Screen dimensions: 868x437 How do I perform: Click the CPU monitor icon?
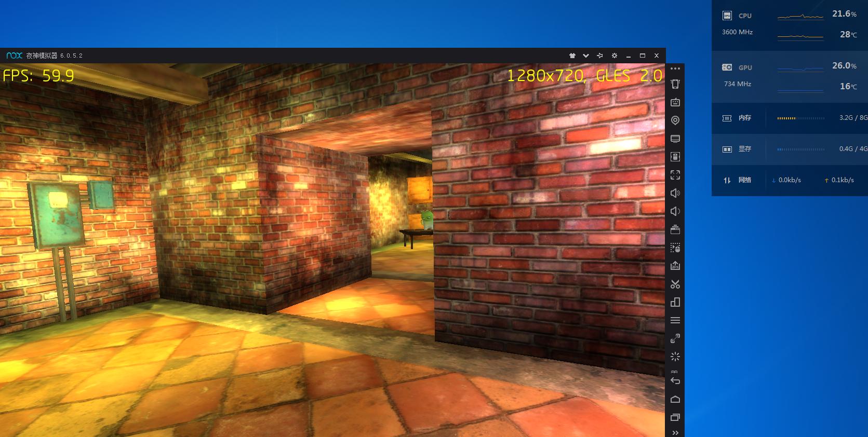pos(727,16)
